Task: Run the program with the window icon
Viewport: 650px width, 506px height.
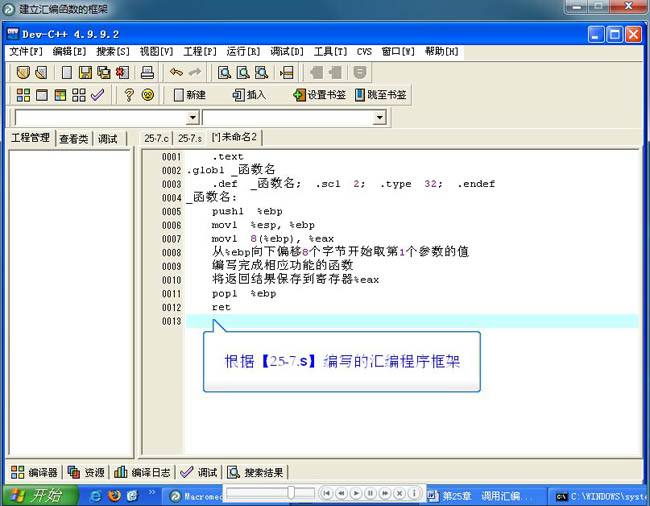Action: (42, 95)
